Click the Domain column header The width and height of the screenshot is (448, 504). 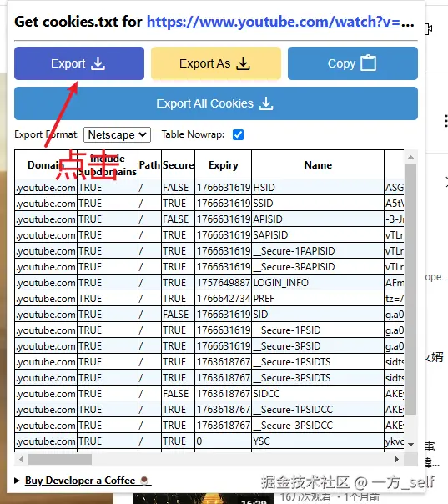point(46,165)
